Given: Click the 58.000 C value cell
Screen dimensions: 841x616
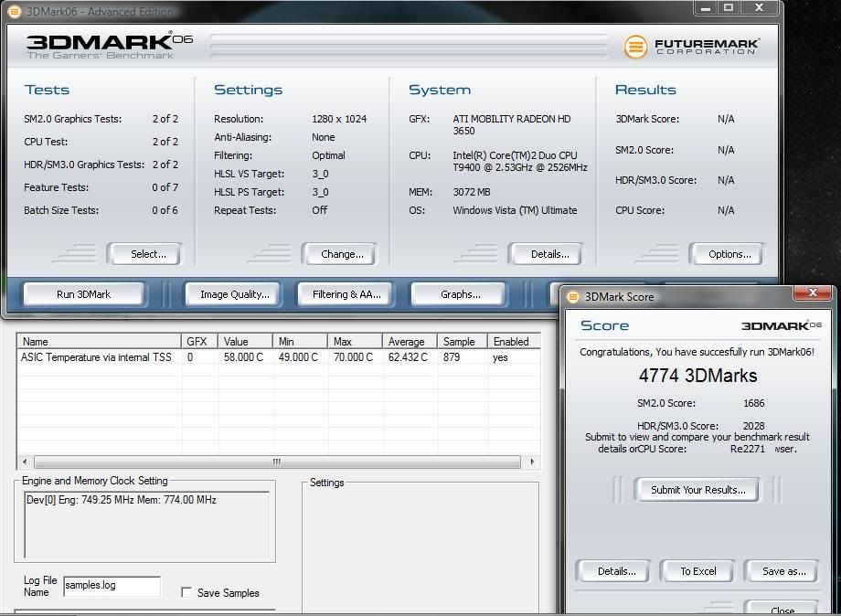Looking at the screenshot, I should (x=243, y=357).
